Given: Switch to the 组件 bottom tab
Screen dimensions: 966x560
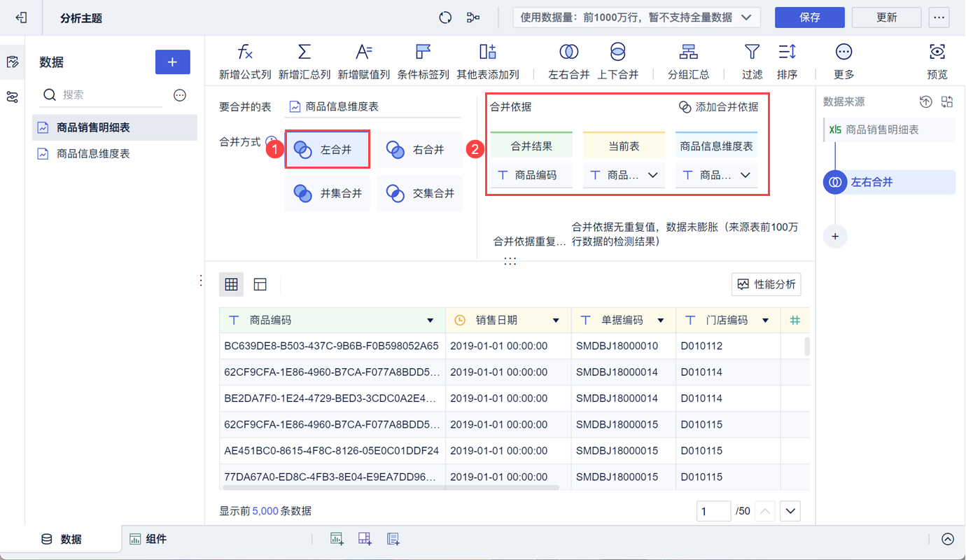Looking at the screenshot, I should coord(148,539).
